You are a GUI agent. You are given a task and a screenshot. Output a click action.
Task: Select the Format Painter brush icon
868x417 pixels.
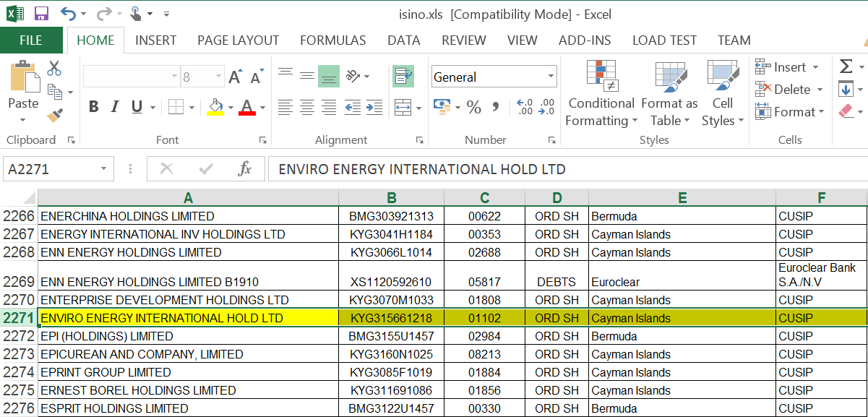click(x=54, y=116)
